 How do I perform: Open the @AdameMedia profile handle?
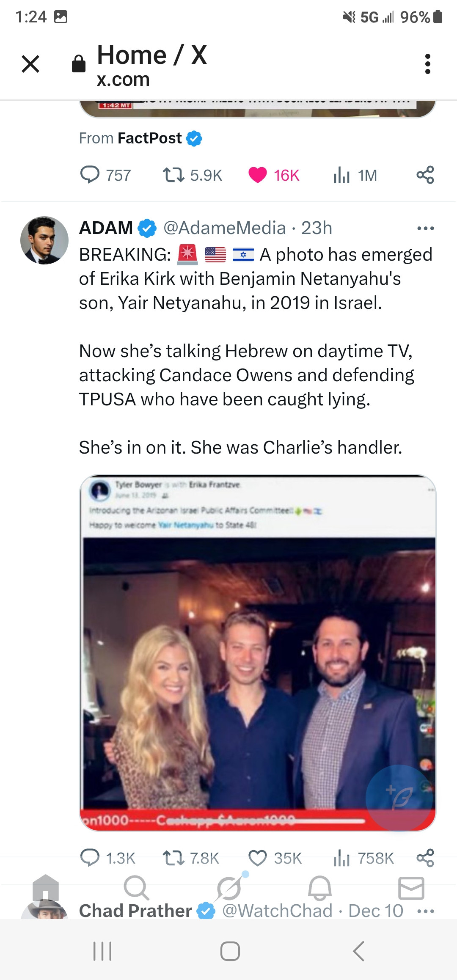[225, 228]
